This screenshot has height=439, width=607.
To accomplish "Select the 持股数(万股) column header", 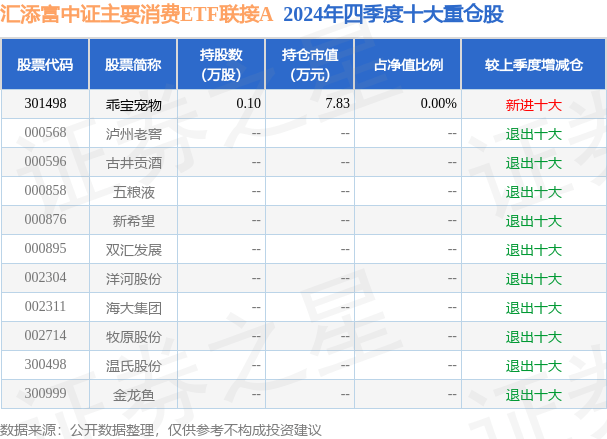I will pyautogui.click(x=222, y=64).
